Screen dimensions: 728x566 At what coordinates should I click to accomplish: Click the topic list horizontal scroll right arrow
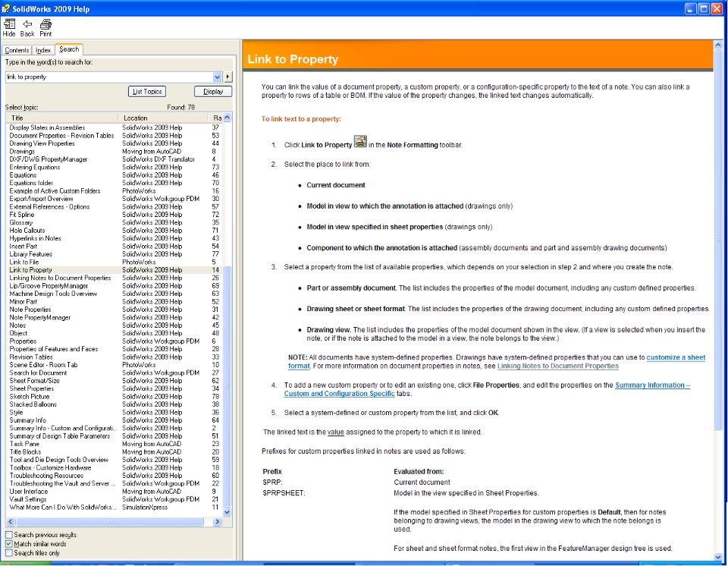[217, 522]
